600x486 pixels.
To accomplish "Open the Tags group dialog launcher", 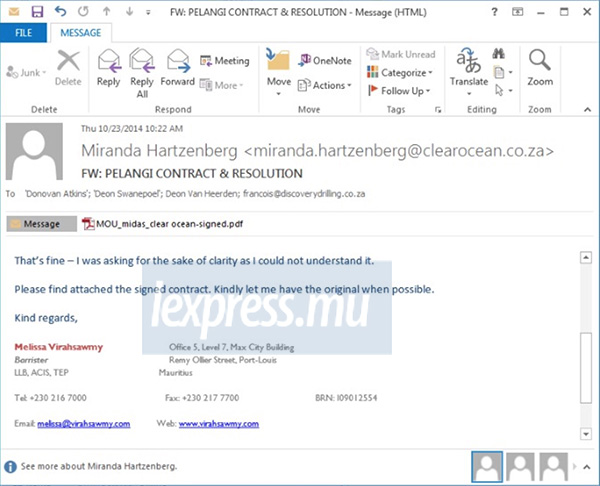I will [438, 110].
